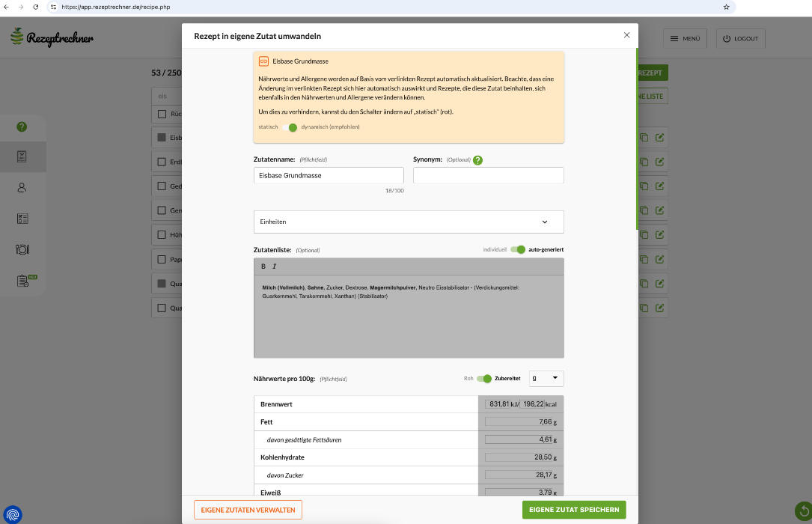This screenshot has height=524, width=812.
Task: Click Eigene Zutaten verwalten button
Action: tap(248, 510)
